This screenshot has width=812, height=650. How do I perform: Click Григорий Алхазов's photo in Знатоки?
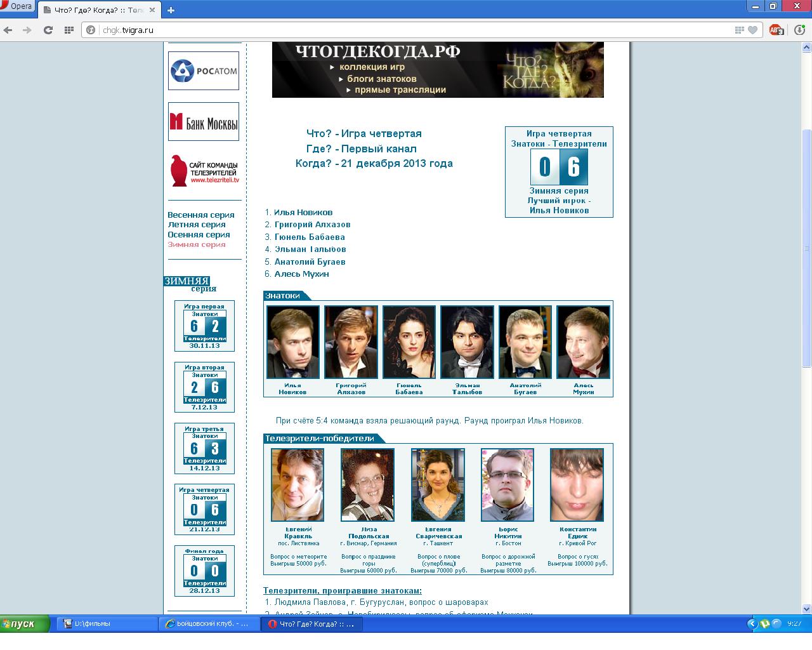(351, 342)
